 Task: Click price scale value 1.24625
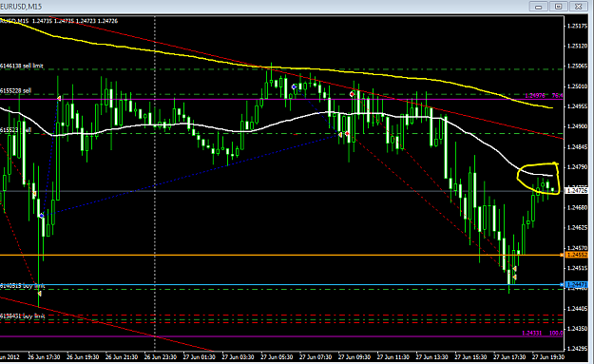[577, 228]
